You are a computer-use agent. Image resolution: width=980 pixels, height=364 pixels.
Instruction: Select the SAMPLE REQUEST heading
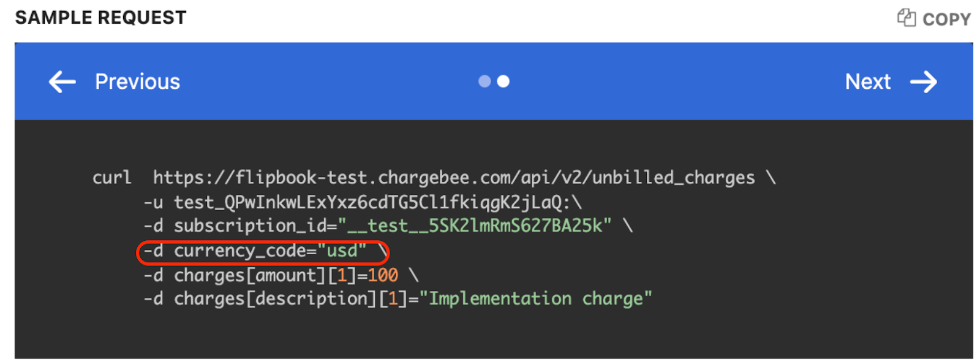pos(100,18)
